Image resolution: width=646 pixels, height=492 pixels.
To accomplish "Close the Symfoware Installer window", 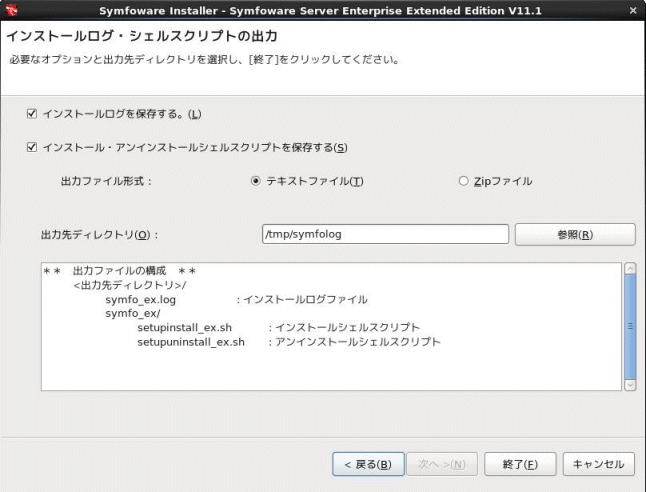I will 633,10.
